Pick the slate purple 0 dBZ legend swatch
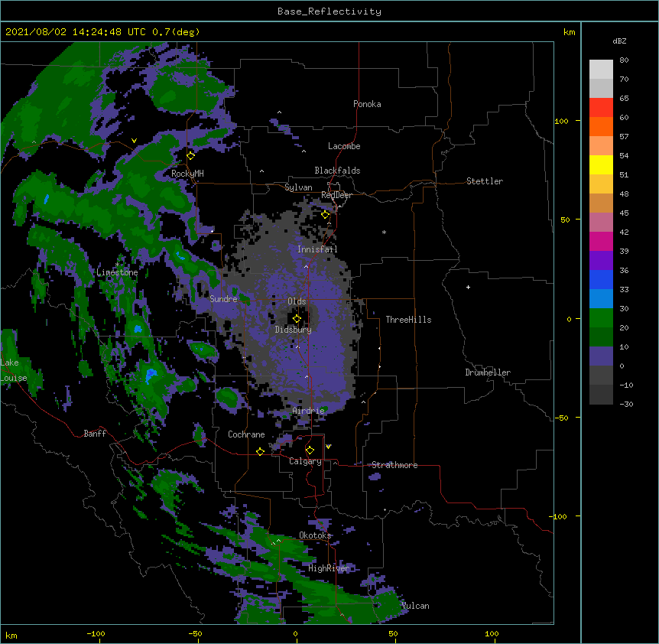This screenshot has width=659, height=644. coord(601,356)
